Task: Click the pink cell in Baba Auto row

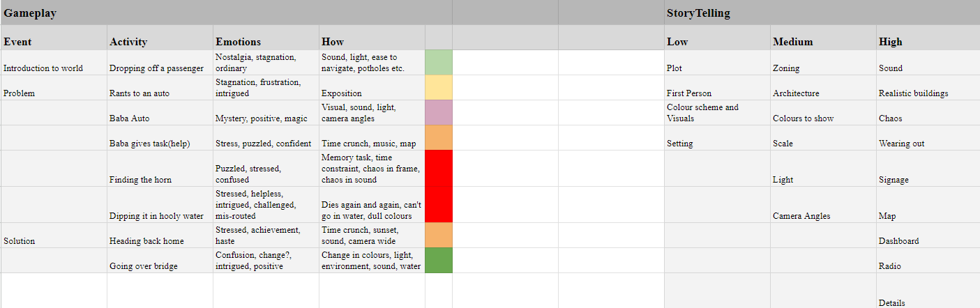Action: [439, 112]
